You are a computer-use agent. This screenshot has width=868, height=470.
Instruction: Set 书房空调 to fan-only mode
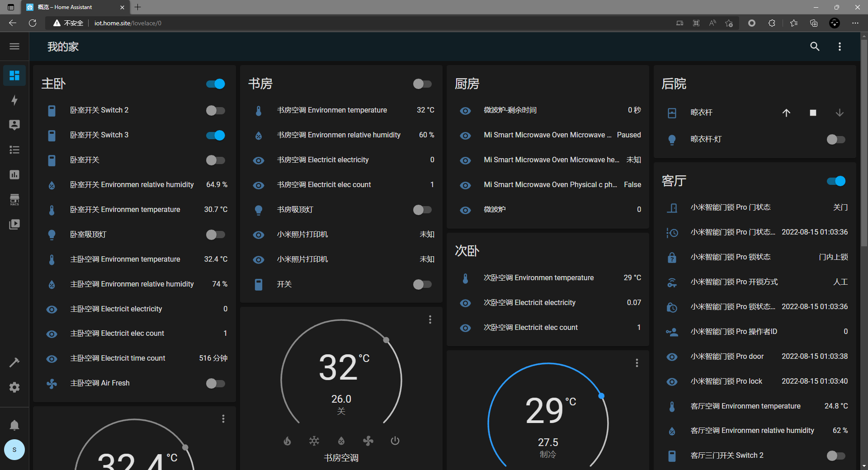click(x=368, y=441)
